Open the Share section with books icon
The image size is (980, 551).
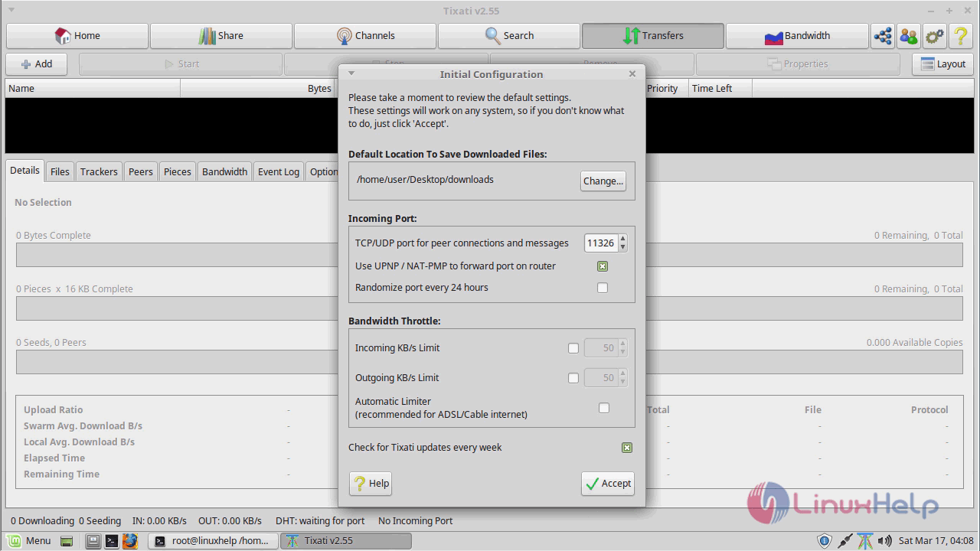pyautogui.click(x=221, y=36)
